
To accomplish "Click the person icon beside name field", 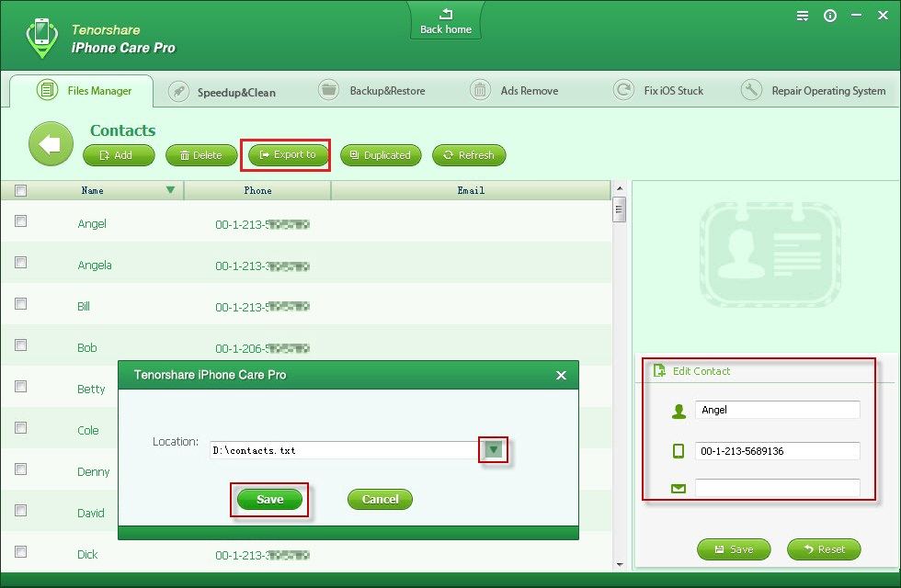I will click(679, 411).
